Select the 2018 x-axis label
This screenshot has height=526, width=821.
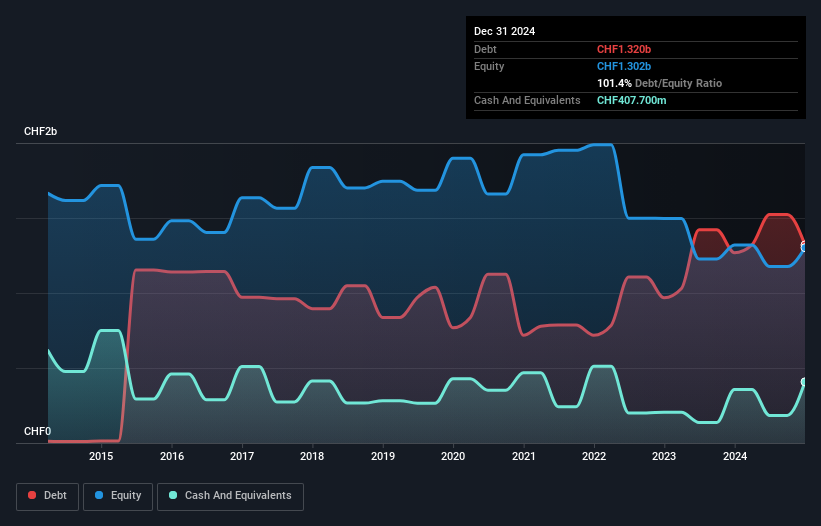coord(312,456)
